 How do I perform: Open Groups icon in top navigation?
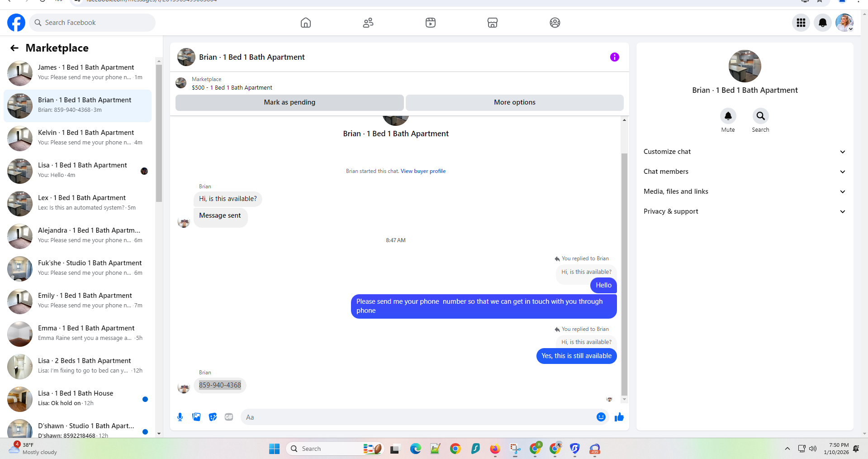click(555, 23)
